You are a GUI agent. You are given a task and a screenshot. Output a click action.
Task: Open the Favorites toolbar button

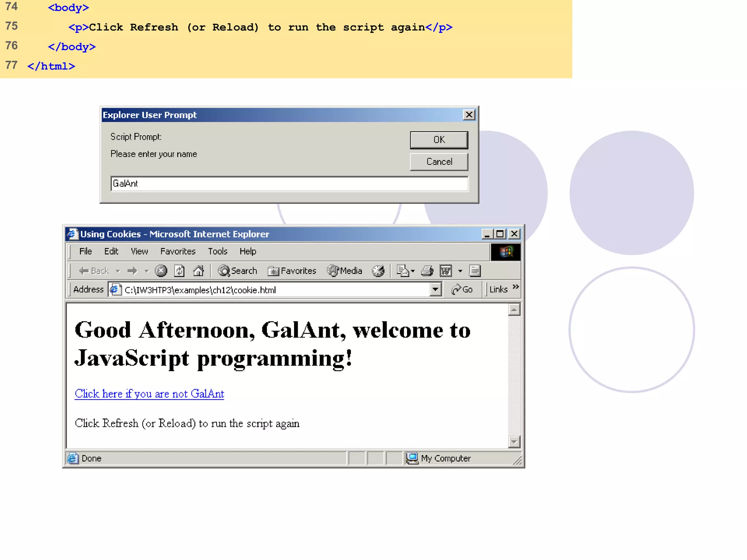coord(292,271)
